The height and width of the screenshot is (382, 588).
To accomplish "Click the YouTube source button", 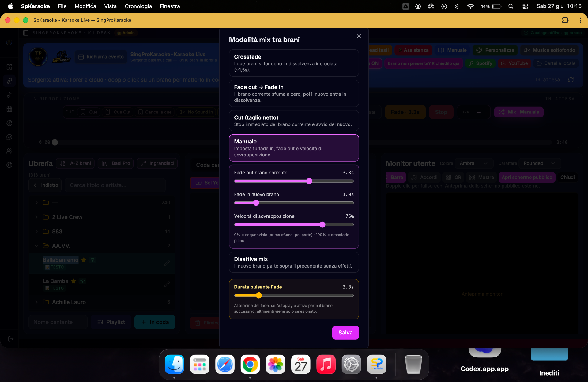I will (514, 63).
